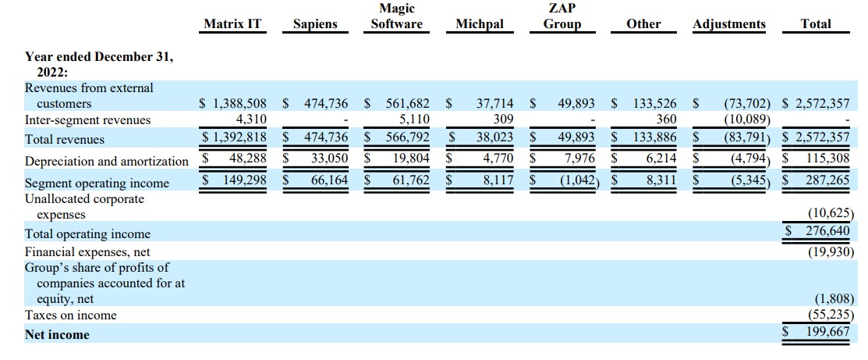The width and height of the screenshot is (868, 360).
Task: Select the Inter-segment revenues row label
Action: tap(87, 119)
